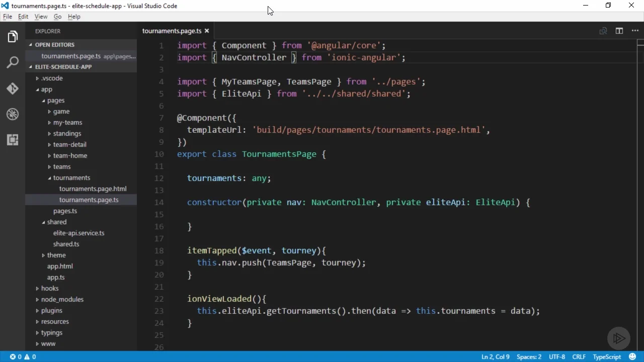Click the play overlay icon at bottom right
644x362 pixels.
(x=618, y=338)
